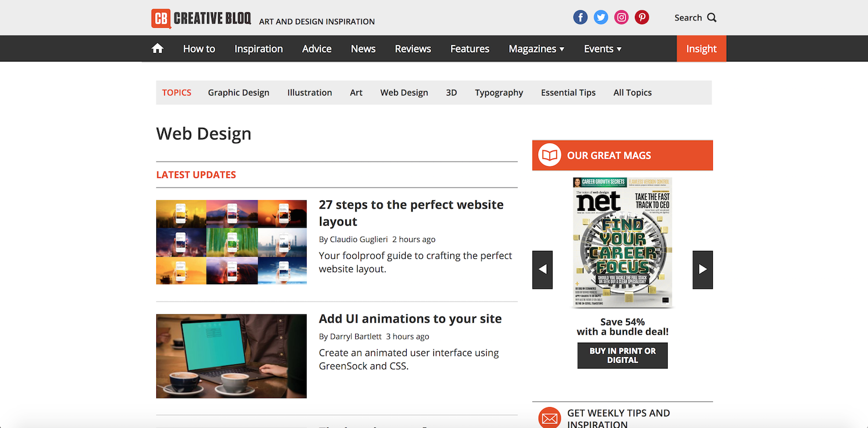868x428 pixels.
Task: Click the laptop and coffee cups thumbnail
Action: point(231,356)
